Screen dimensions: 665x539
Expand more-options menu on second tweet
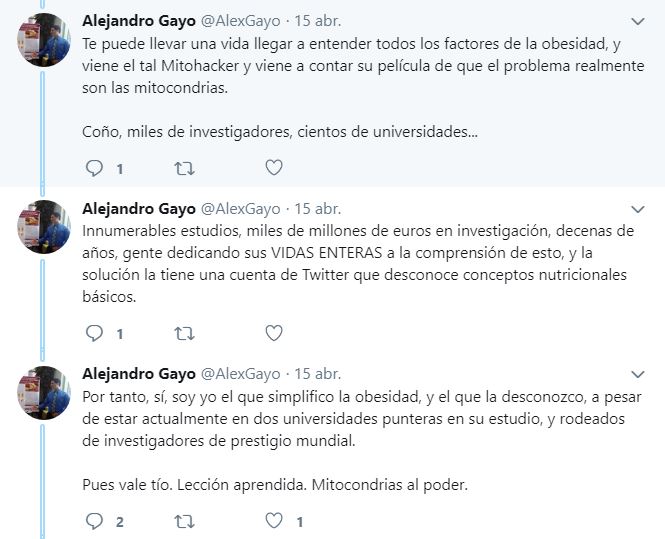tap(638, 209)
